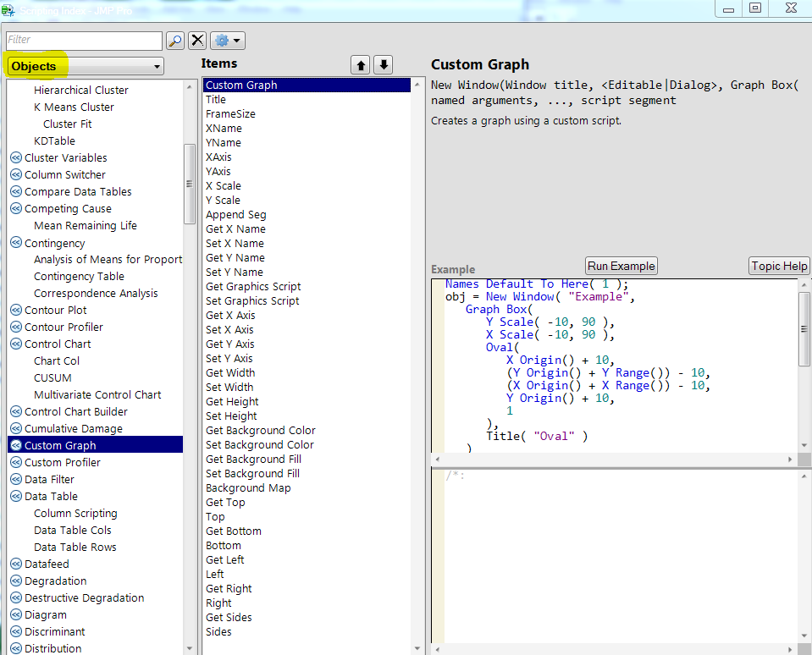
Task: Click the Run Example button
Action: (621, 266)
